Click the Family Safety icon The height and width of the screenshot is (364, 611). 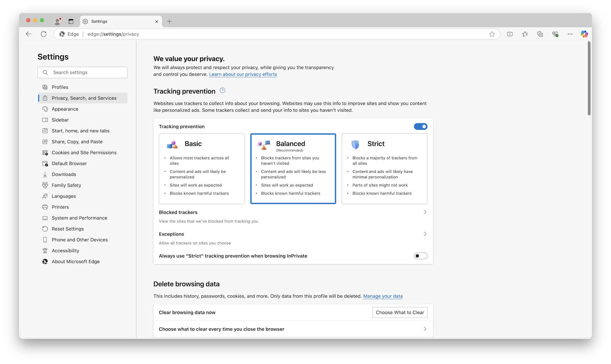click(x=45, y=185)
